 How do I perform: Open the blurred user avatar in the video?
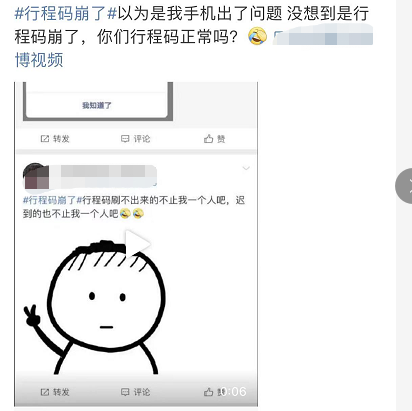pos(36,176)
